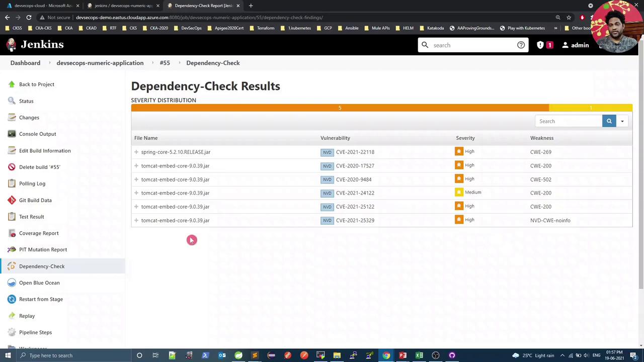Click the Open Blue Ocean icon

[12, 283]
